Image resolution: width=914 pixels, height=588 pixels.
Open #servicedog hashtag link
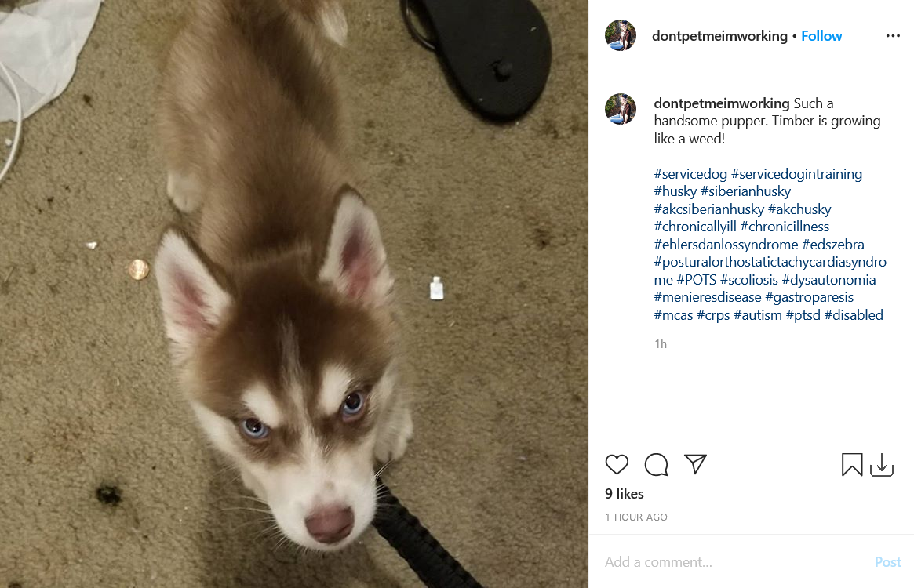pos(690,174)
